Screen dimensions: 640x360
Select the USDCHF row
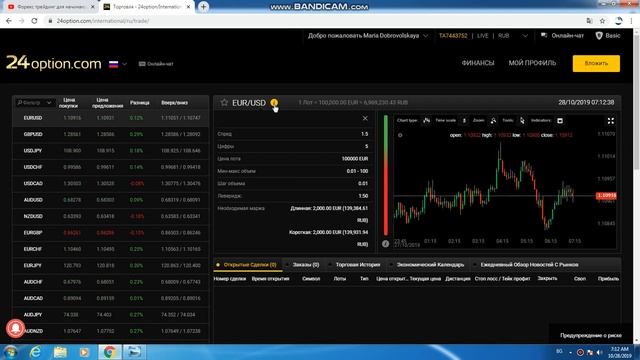pos(110,167)
